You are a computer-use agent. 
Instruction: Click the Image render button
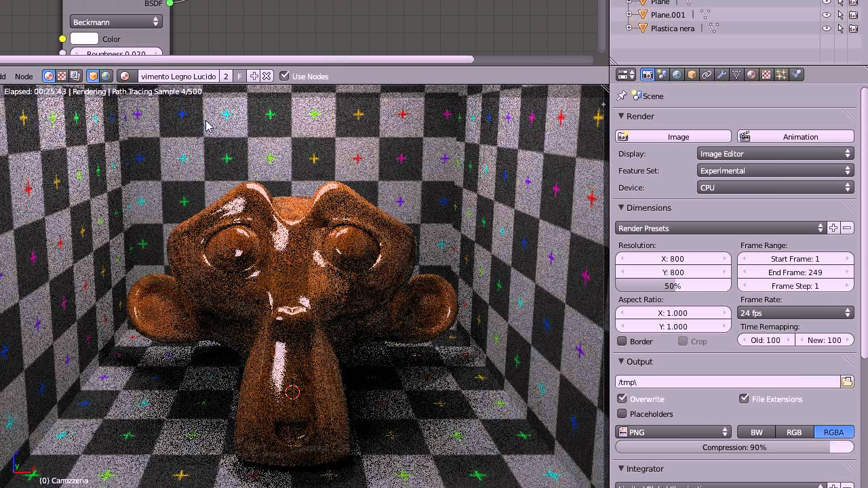(x=673, y=137)
